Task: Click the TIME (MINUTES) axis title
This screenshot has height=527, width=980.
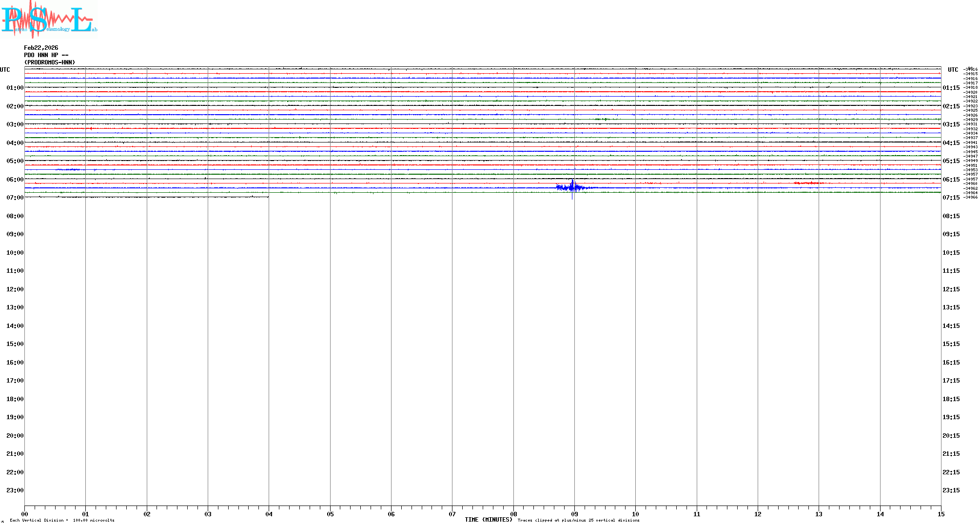Action: pyautogui.click(x=488, y=520)
